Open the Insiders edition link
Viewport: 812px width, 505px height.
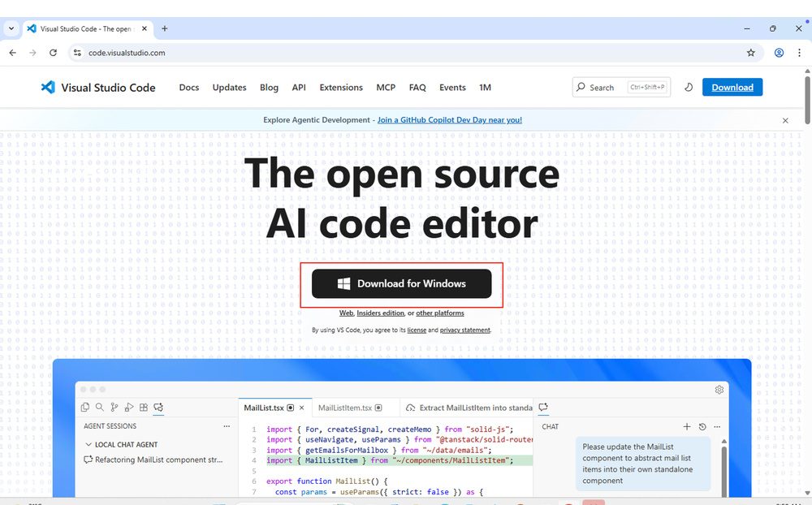click(x=380, y=313)
